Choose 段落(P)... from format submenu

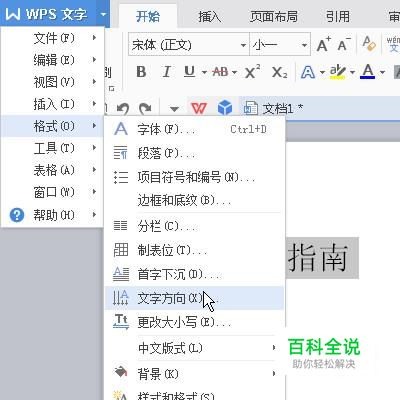click(195, 153)
